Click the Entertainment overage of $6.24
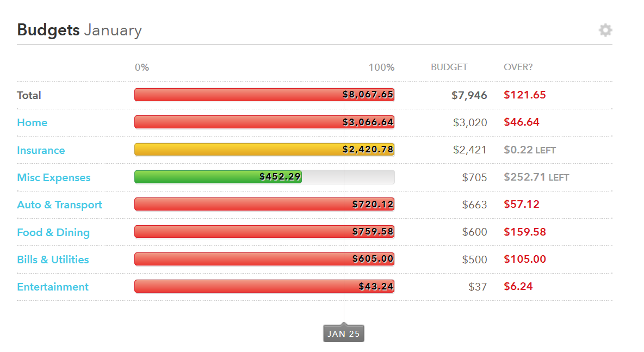This screenshot has height=352, width=644. [x=518, y=286]
